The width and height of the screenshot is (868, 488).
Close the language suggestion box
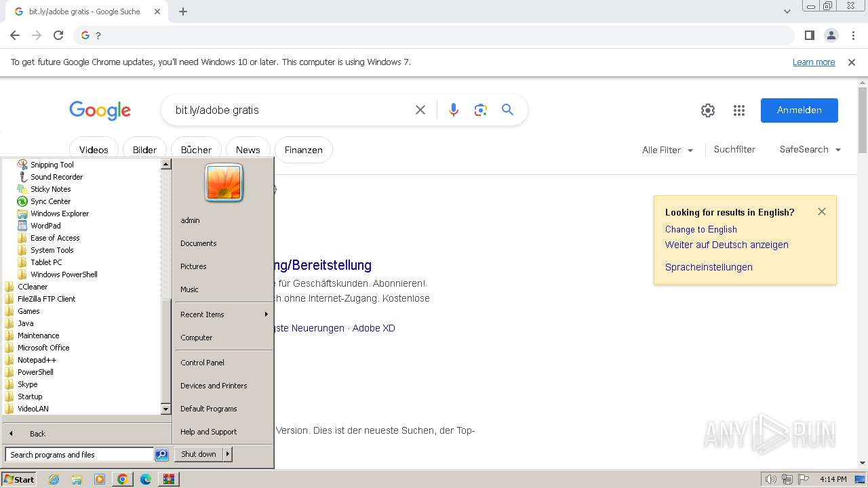coord(822,211)
